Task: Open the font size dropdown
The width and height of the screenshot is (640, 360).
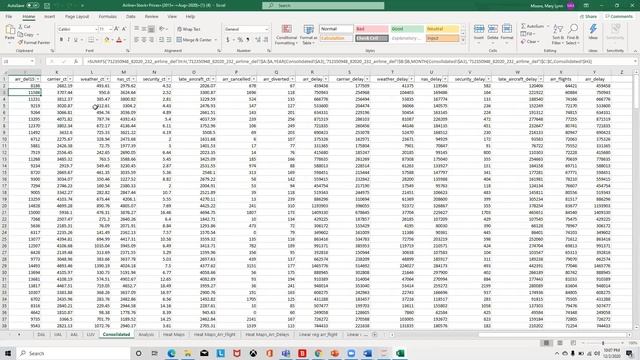Action: click(111, 29)
